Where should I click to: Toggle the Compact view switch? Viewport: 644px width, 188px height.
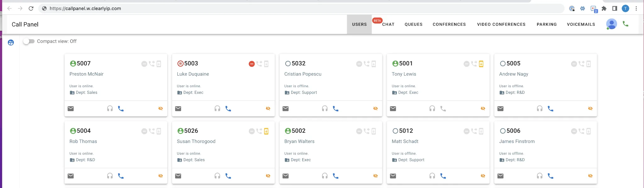[29, 41]
